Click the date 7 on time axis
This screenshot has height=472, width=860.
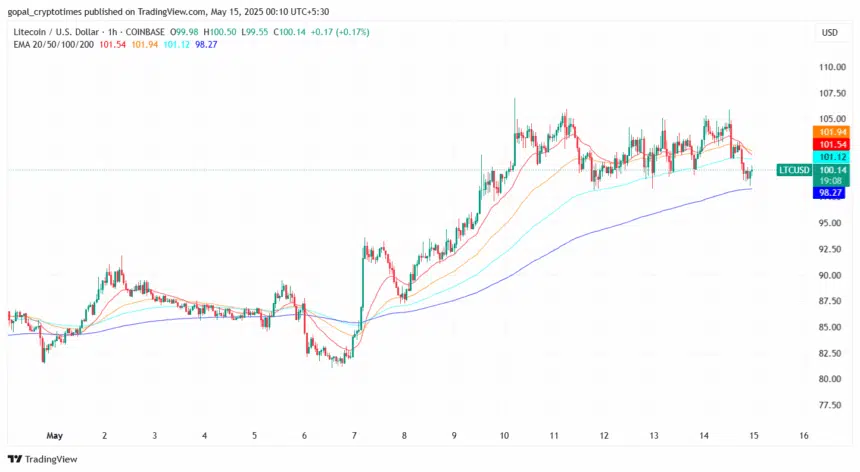pyautogui.click(x=354, y=436)
